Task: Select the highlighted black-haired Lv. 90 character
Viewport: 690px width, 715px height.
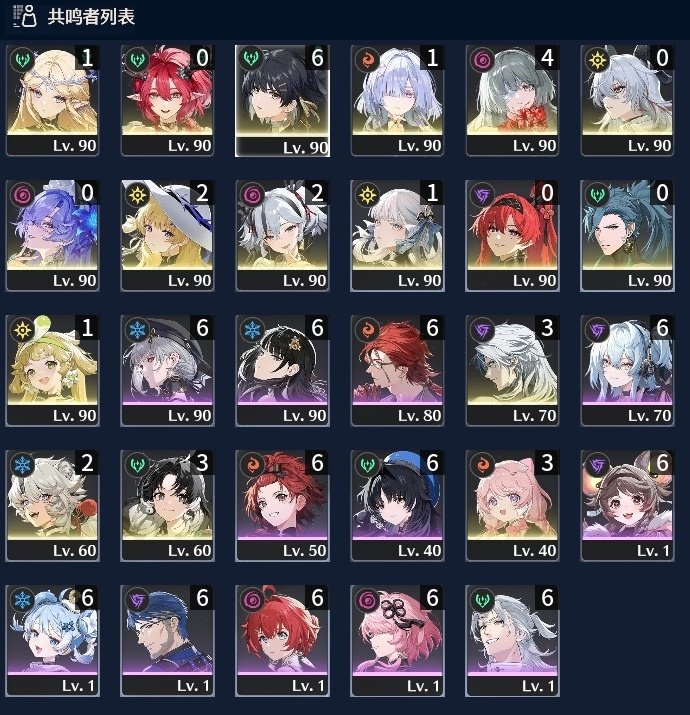Action: [x=282, y=101]
